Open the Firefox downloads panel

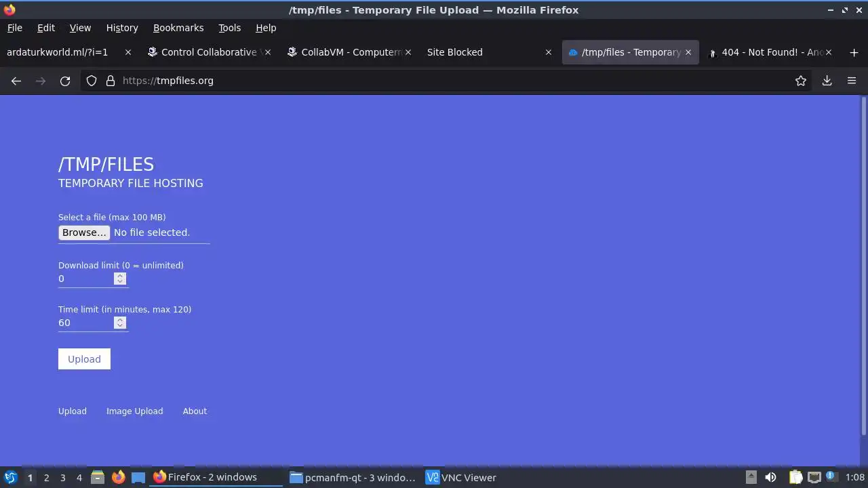coord(827,81)
